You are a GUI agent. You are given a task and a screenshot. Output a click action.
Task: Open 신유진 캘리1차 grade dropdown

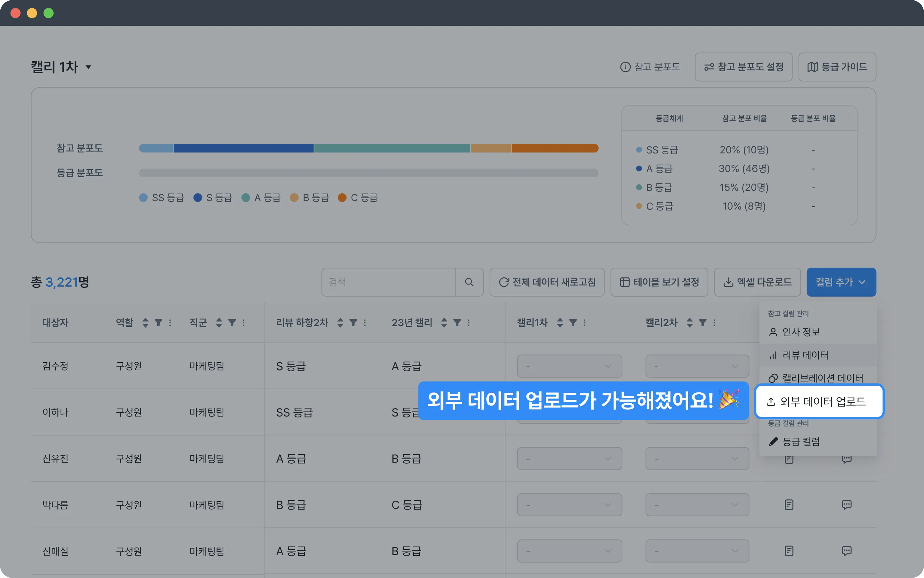point(569,458)
